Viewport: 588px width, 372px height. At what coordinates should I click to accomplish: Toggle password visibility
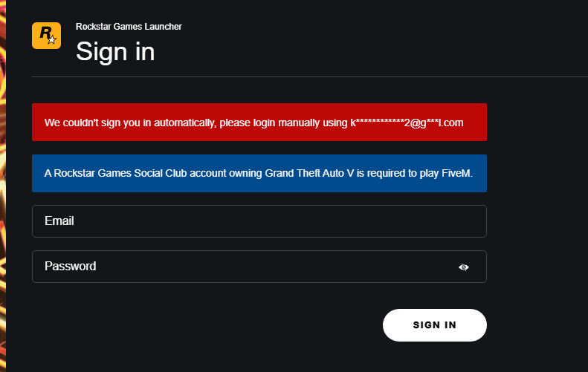pos(464,267)
